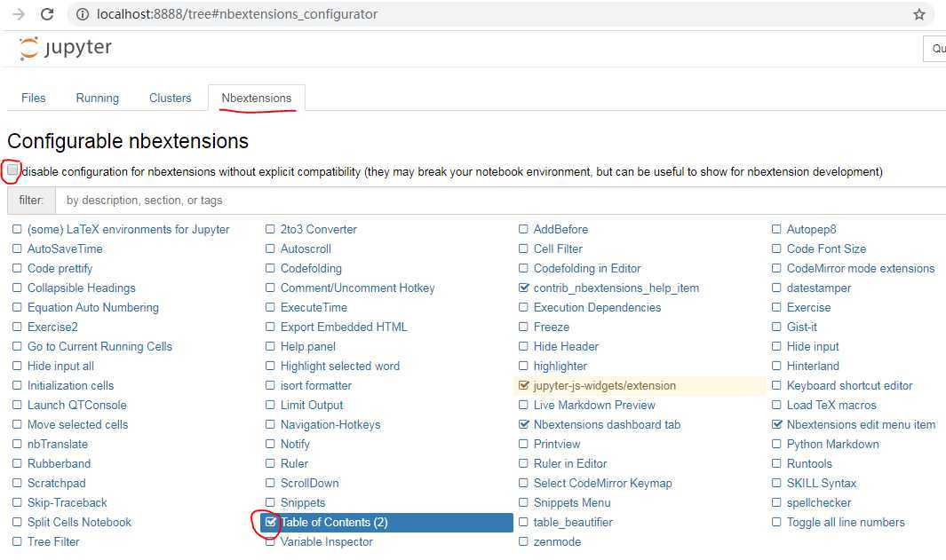Select the Initialization cells extension
Image resolution: width=946 pixels, height=560 pixels.
70,385
